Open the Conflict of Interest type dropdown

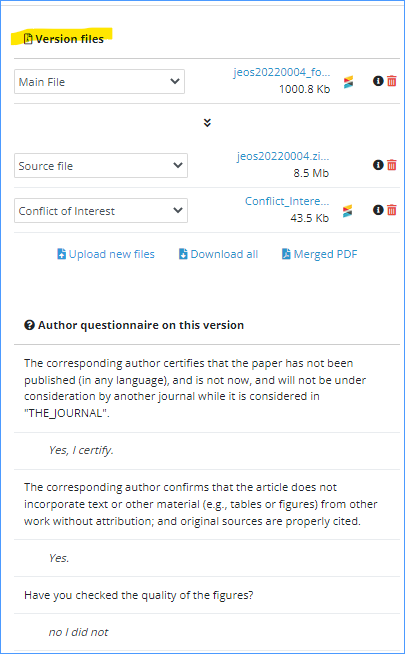coord(101,211)
